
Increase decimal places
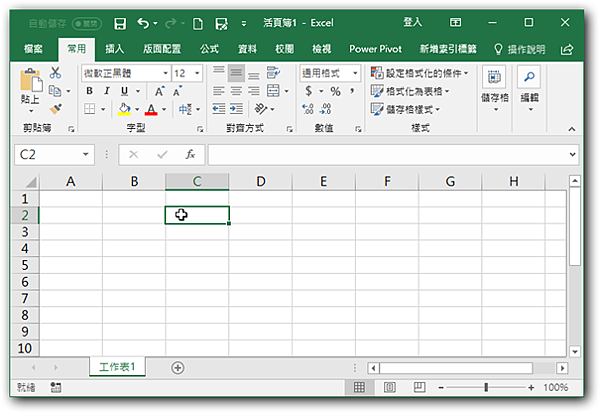point(308,109)
